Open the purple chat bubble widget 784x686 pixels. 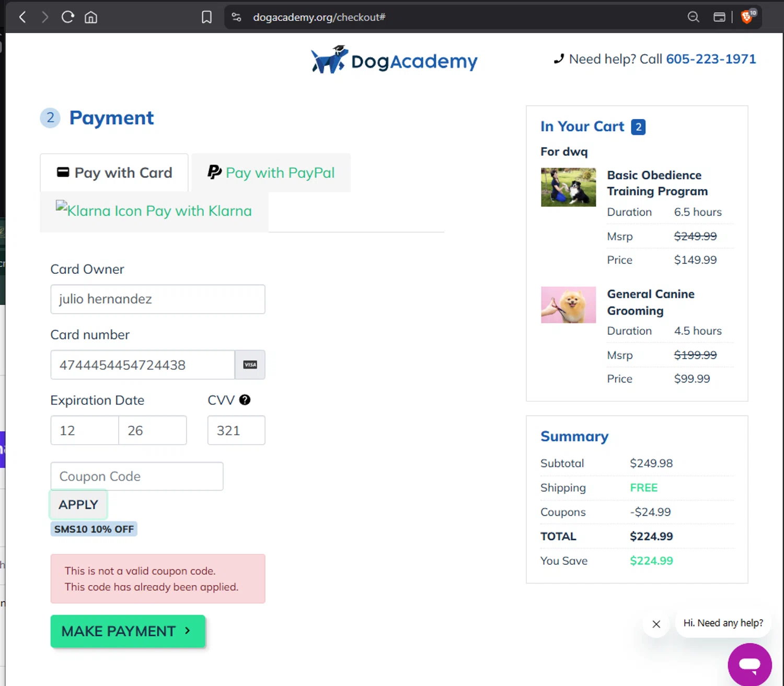pyautogui.click(x=750, y=664)
